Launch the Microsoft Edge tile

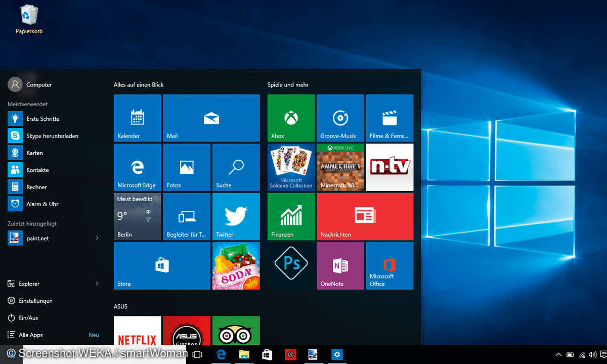pos(137,167)
